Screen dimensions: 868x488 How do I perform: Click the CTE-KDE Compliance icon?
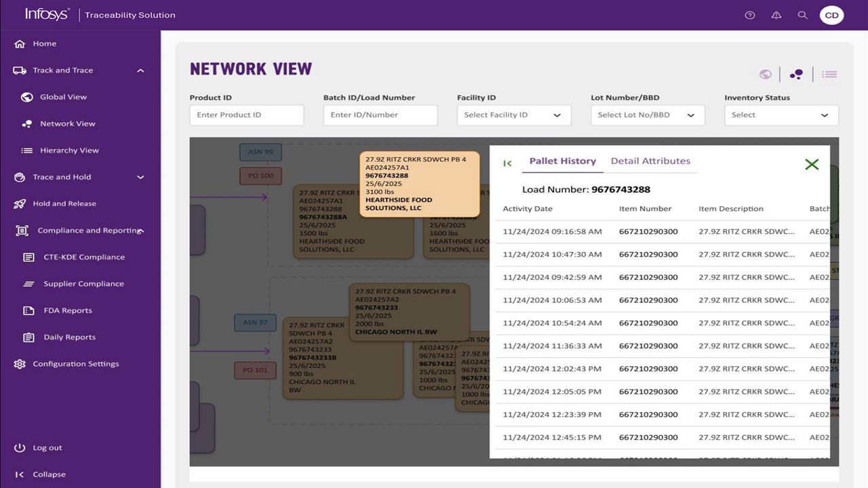click(28, 258)
